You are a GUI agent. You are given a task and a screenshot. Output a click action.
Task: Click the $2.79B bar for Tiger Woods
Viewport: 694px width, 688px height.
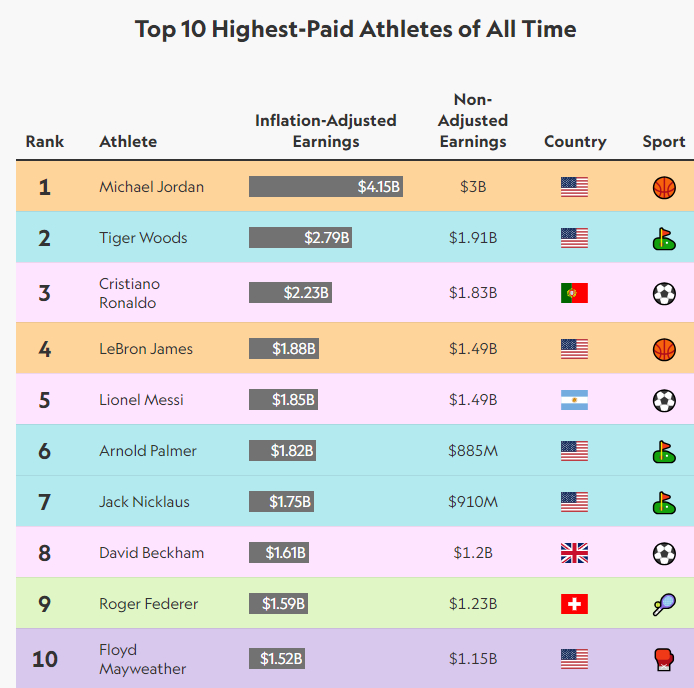tap(300, 238)
